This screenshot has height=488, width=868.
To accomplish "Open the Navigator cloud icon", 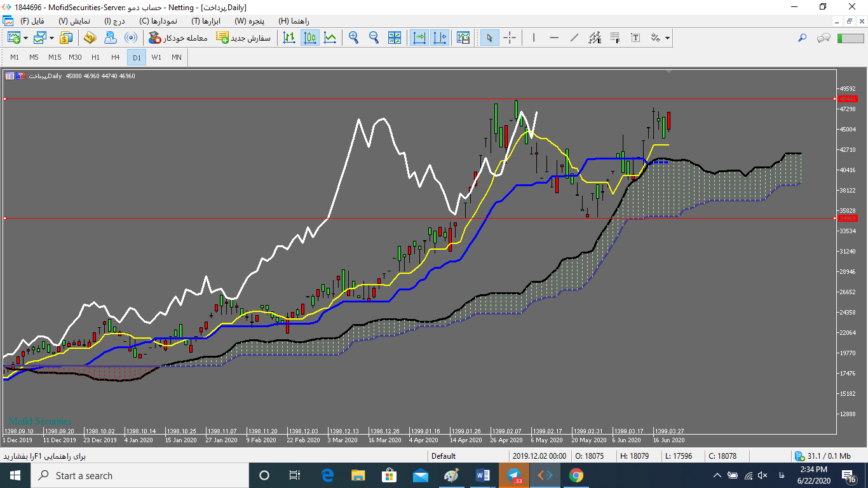I will (x=110, y=37).
